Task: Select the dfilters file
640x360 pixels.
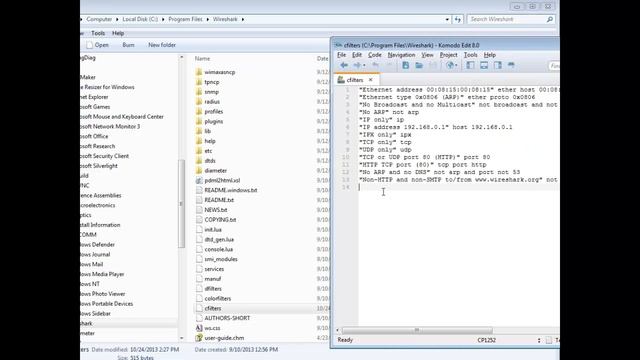Action: pyautogui.click(x=213, y=289)
